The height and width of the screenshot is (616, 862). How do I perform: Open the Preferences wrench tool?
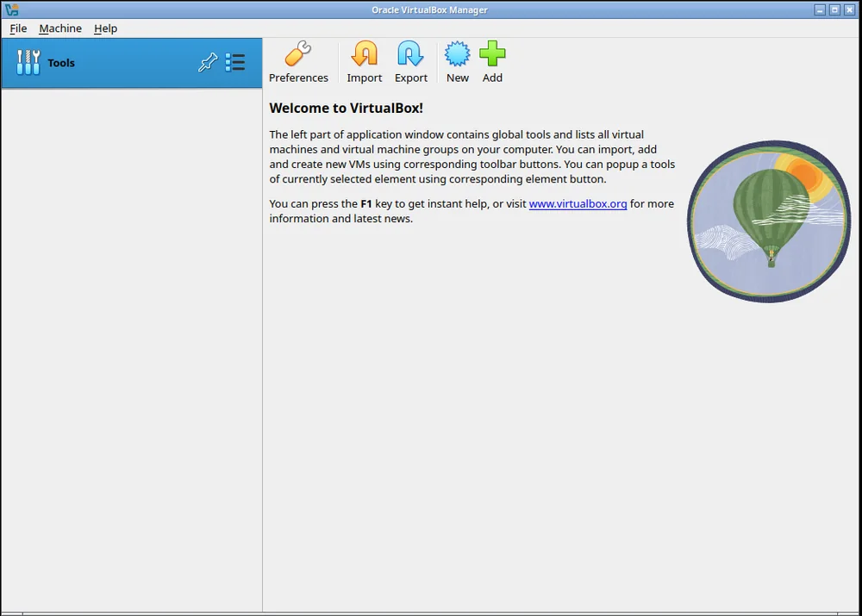click(x=298, y=61)
